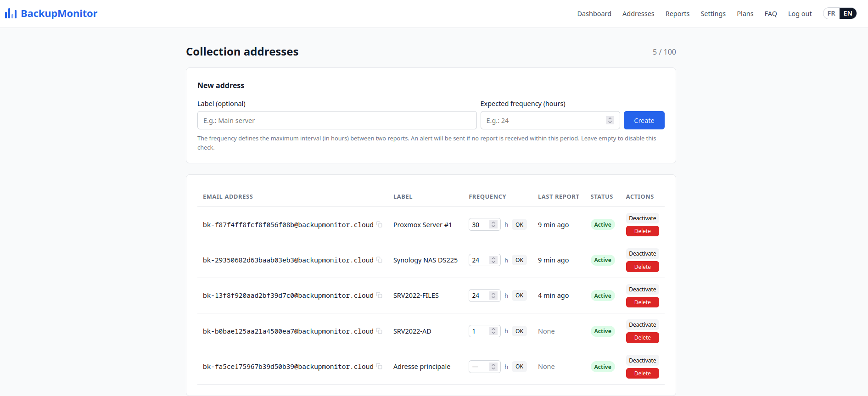This screenshot has width=868, height=396.
Task: Confirm frequency with OK for Adresse principale
Action: [x=519, y=366]
